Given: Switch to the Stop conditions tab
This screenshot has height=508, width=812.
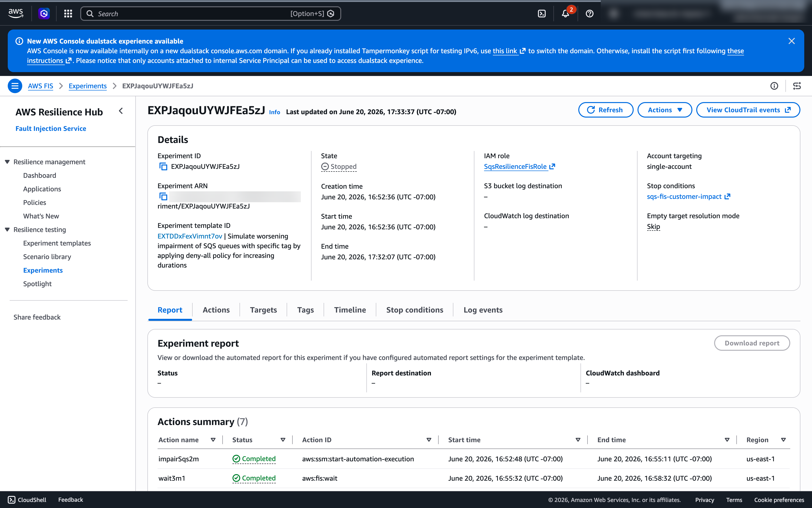Looking at the screenshot, I should tap(415, 310).
